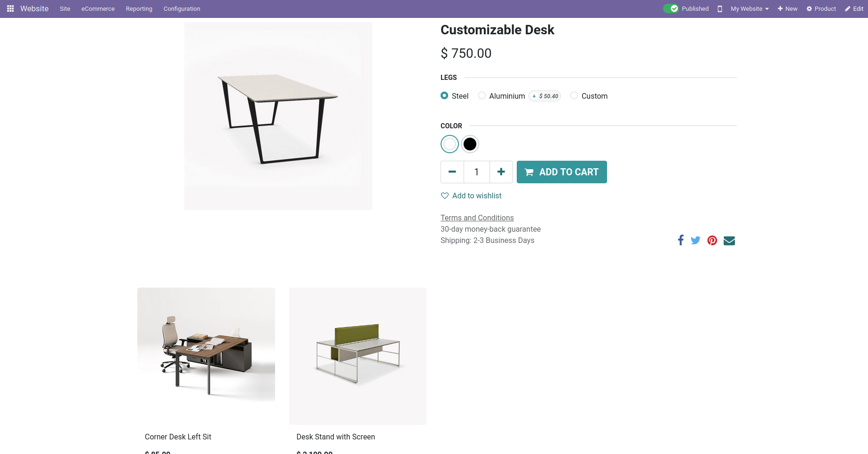Screen dimensions: 868x454
Task: Open the apps grid menu icon
Action: tap(10, 8)
